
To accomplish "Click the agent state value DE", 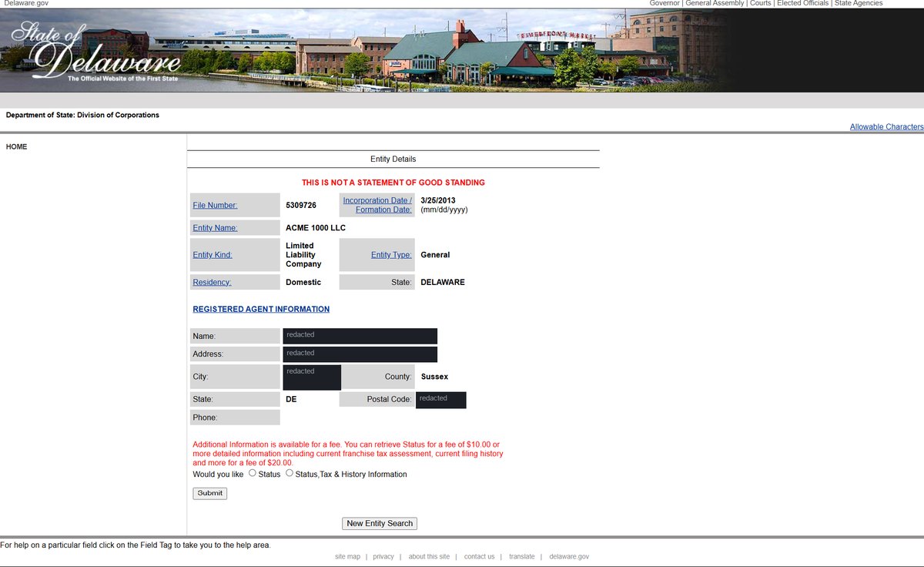I will pos(291,400).
